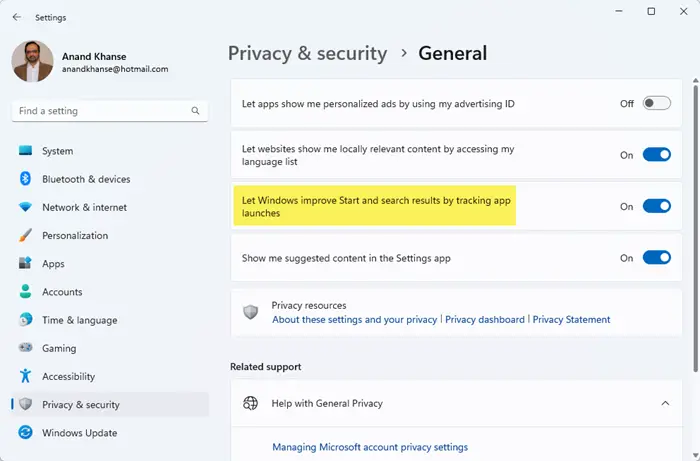Click the Apps icon in sidebar
Viewport: 700px width, 461px height.
pyautogui.click(x=25, y=263)
